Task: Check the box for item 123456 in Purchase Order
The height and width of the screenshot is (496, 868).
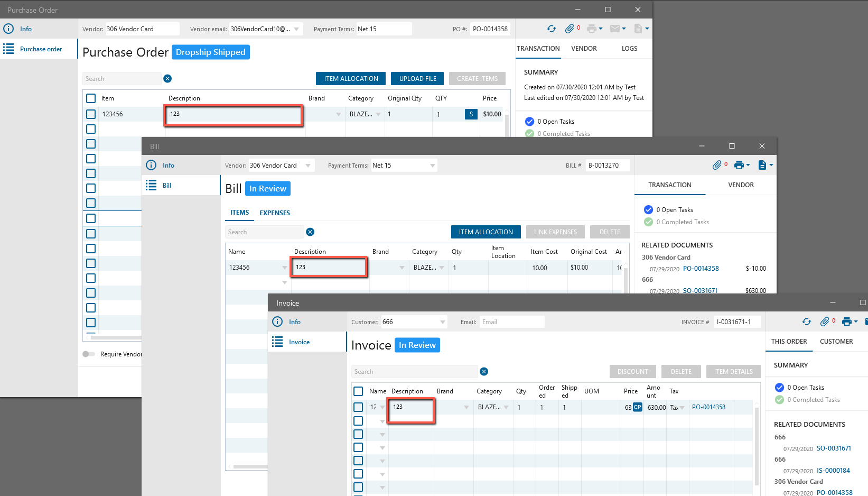Action: click(91, 114)
